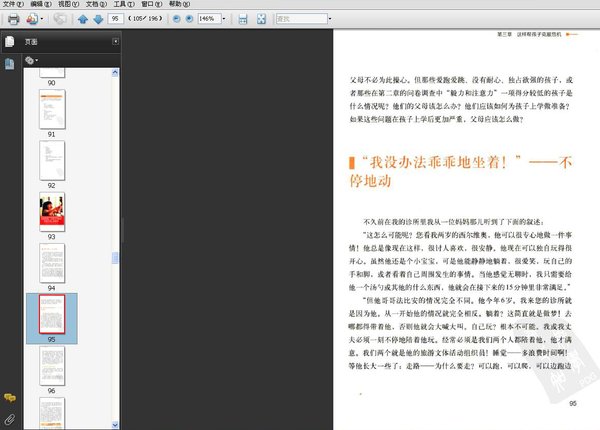Click the chapter header text at the page top
The height and width of the screenshot is (430, 600).
click(529, 34)
